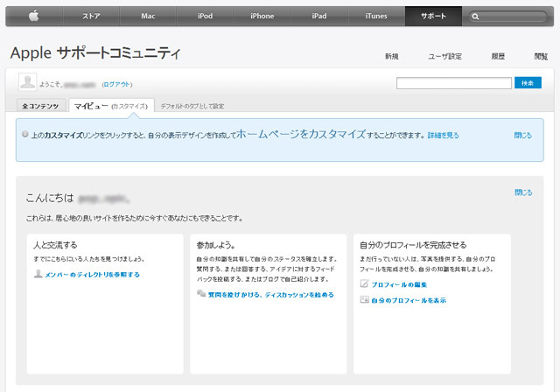Close the blue customize banner with 閉じる
Viewport: 560px width, 392px height.
click(x=523, y=136)
